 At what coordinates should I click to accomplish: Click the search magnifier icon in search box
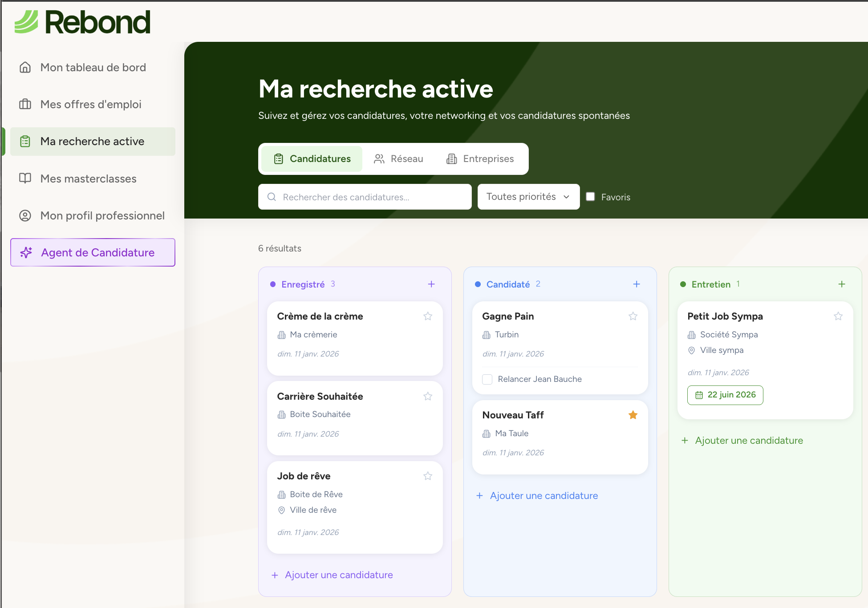point(272,197)
